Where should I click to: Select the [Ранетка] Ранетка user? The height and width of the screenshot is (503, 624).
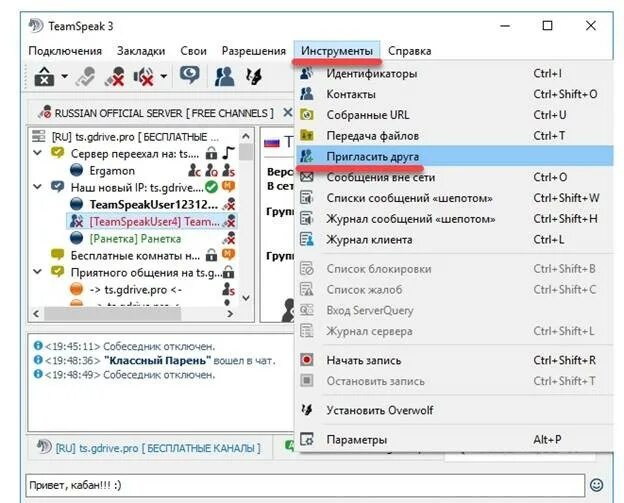(x=135, y=239)
